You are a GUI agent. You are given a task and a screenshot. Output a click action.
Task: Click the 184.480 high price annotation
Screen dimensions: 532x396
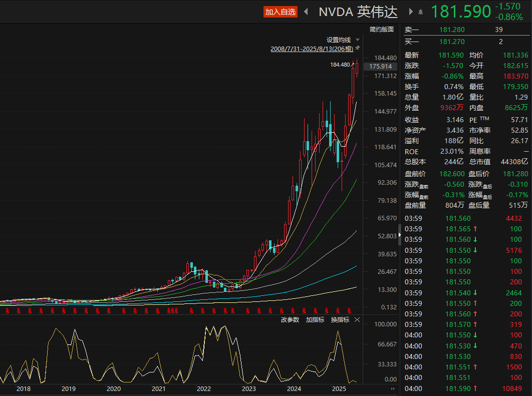click(340, 65)
